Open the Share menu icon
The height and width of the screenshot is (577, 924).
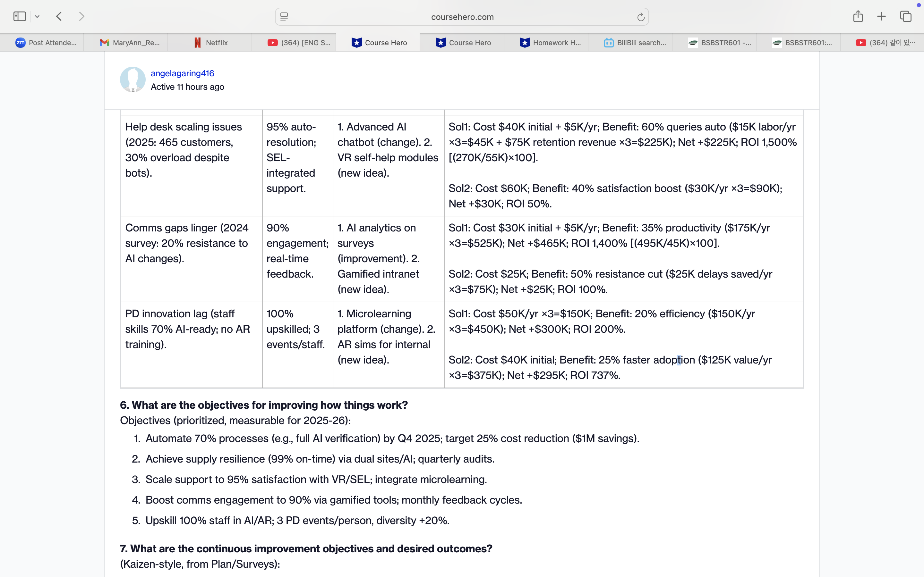(x=858, y=16)
